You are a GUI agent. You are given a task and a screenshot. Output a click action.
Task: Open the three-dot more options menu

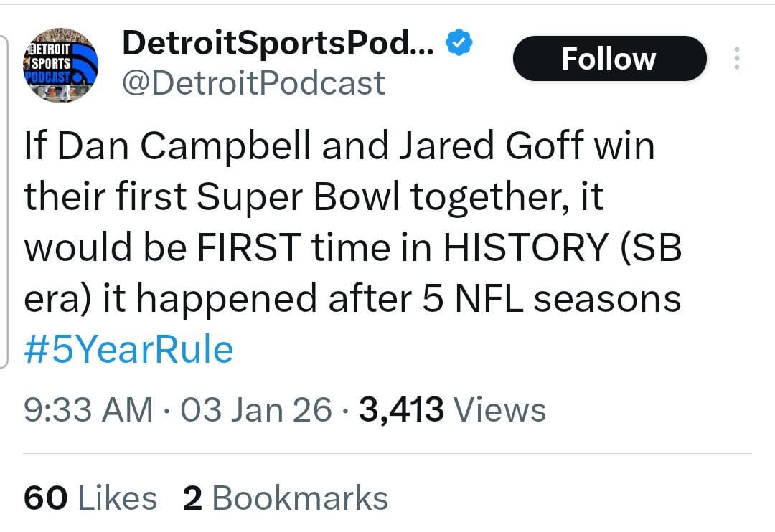(x=738, y=56)
